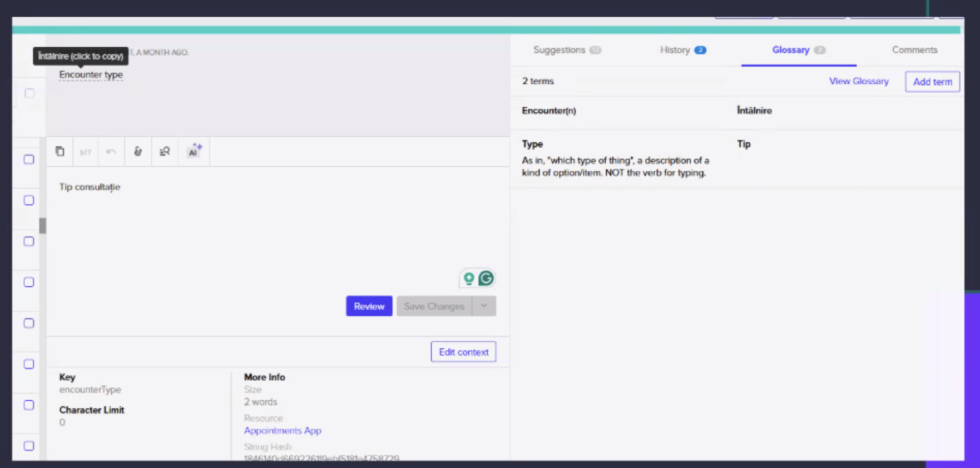Open the Comments tab

point(914,50)
